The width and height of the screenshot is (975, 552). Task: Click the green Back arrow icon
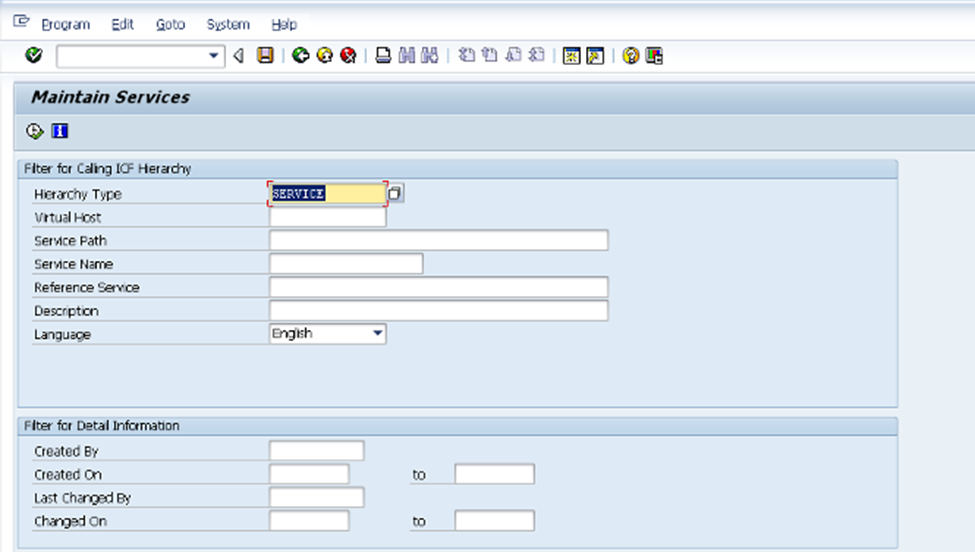pyautogui.click(x=301, y=55)
